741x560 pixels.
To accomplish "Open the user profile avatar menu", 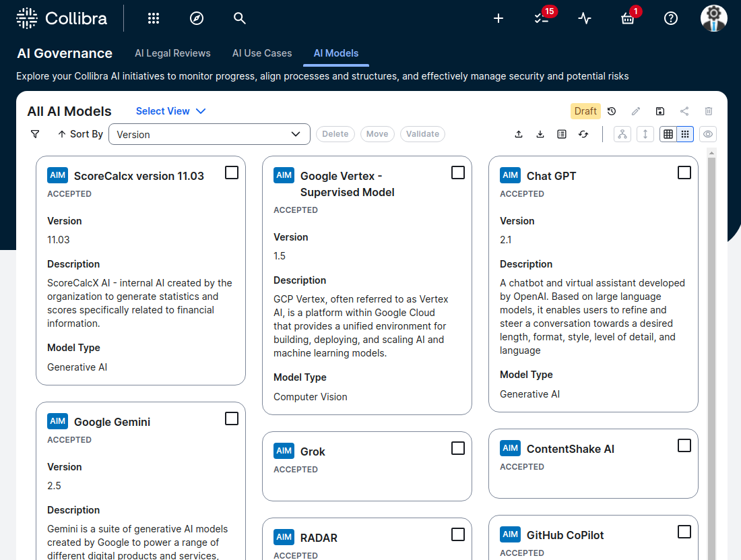I will (x=714, y=18).
